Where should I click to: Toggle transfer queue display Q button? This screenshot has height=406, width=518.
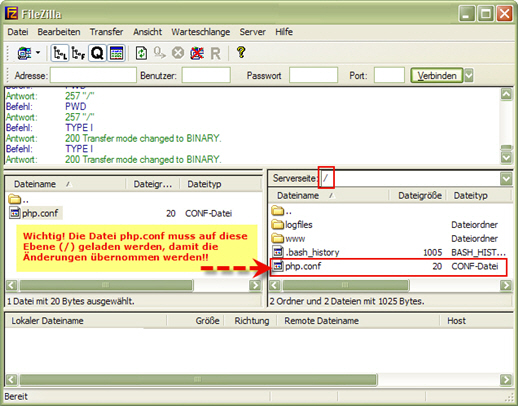coord(97,53)
